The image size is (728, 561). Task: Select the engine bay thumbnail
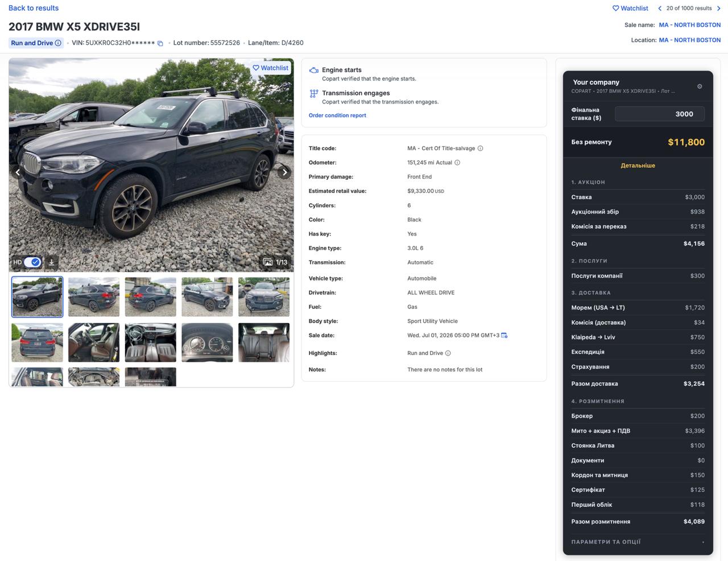[x=94, y=377]
